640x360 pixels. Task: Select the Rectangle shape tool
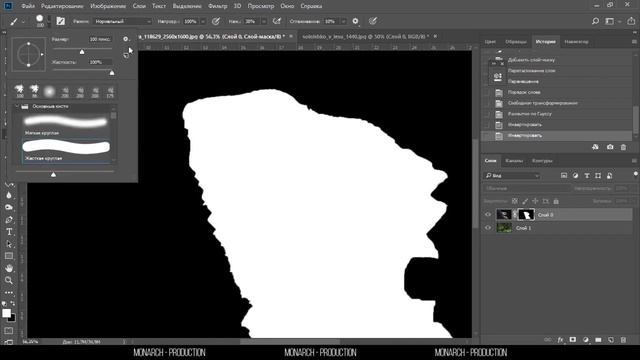point(9,256)
